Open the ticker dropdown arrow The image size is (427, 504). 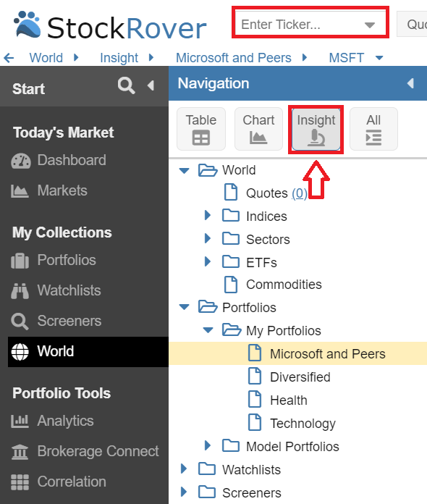[370, 25]
